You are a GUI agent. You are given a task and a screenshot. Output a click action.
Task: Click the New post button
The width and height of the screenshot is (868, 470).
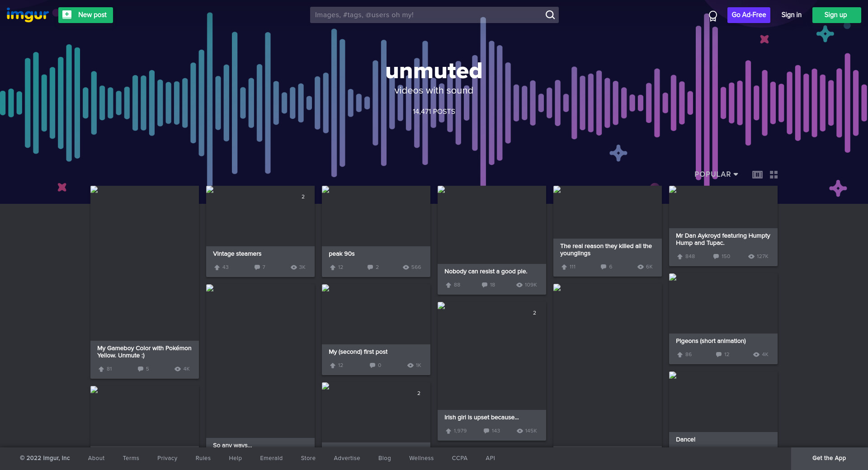click(85, 15)
